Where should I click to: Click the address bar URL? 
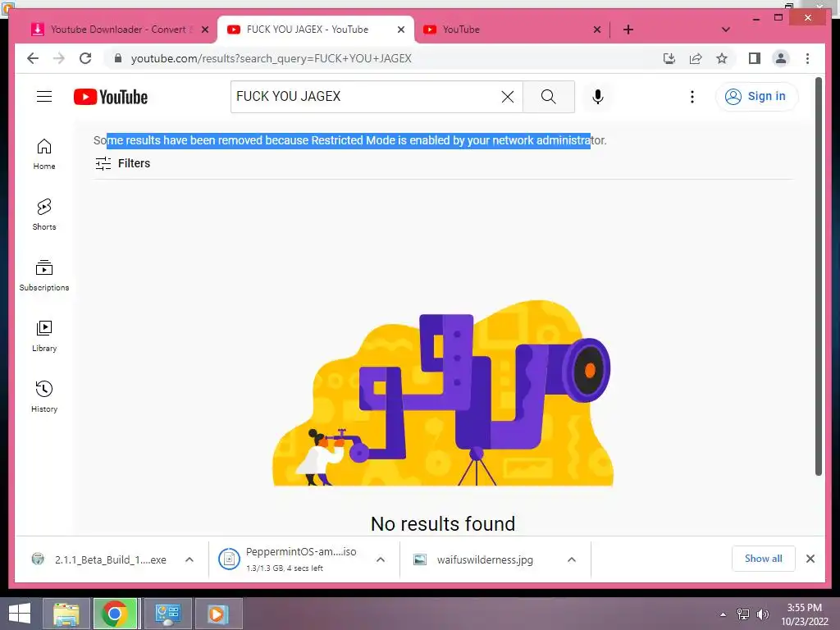pyautogui.click(x=271, y=58)
